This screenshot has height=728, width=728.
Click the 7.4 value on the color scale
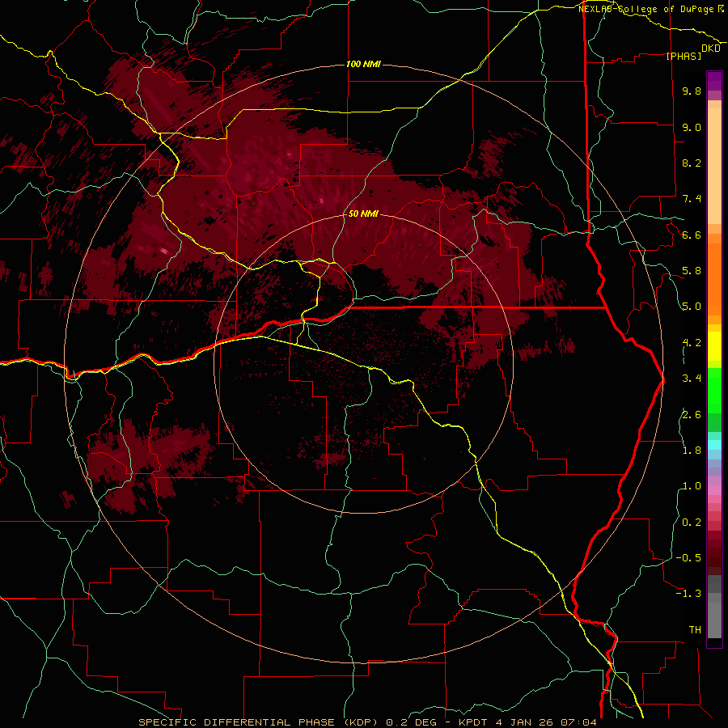click(692, 199)
